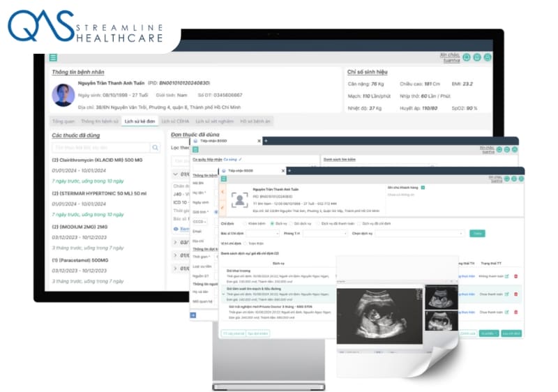Click the green Thêm button
The width and height of the screenshot is (558, 392).
coord(477,234)
